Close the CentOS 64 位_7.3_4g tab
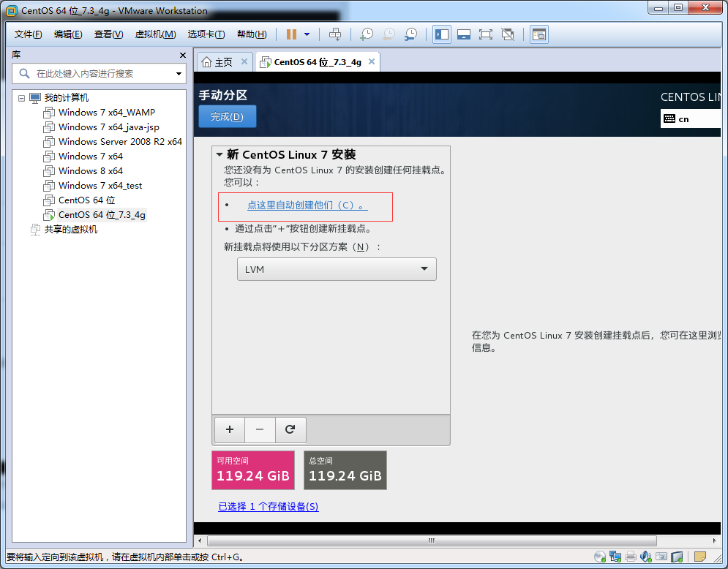Image resolution: width=728 pixels, height=569 pixels. 372,61
